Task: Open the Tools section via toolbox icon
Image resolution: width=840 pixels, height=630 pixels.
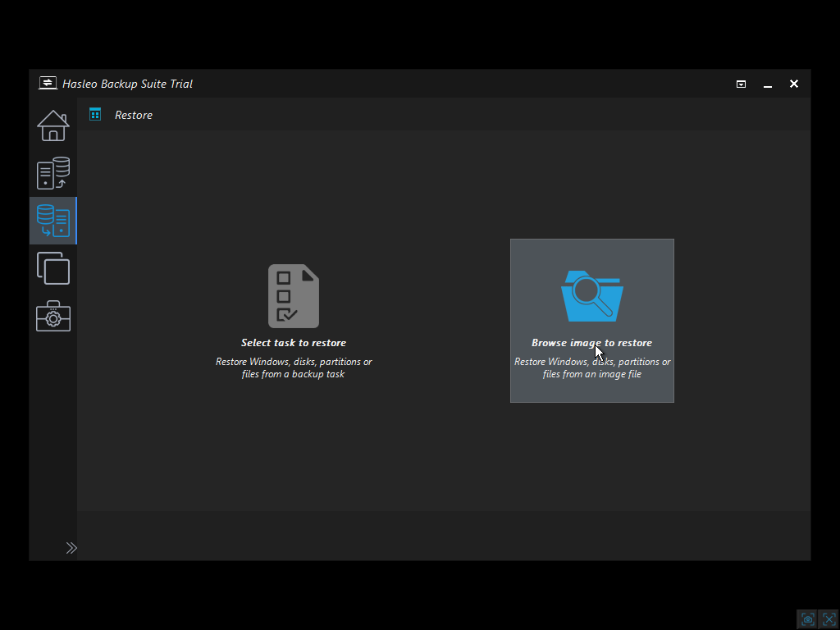Action: pos(52,316)
